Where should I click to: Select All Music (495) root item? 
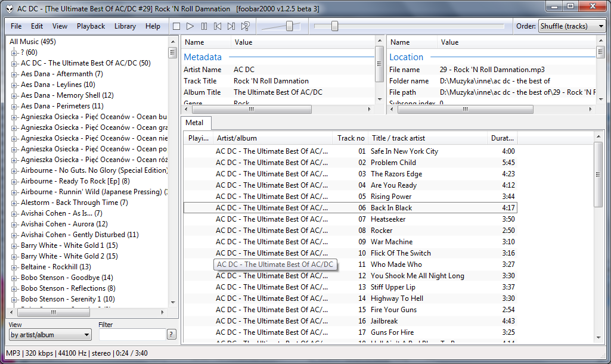[33, 42]
